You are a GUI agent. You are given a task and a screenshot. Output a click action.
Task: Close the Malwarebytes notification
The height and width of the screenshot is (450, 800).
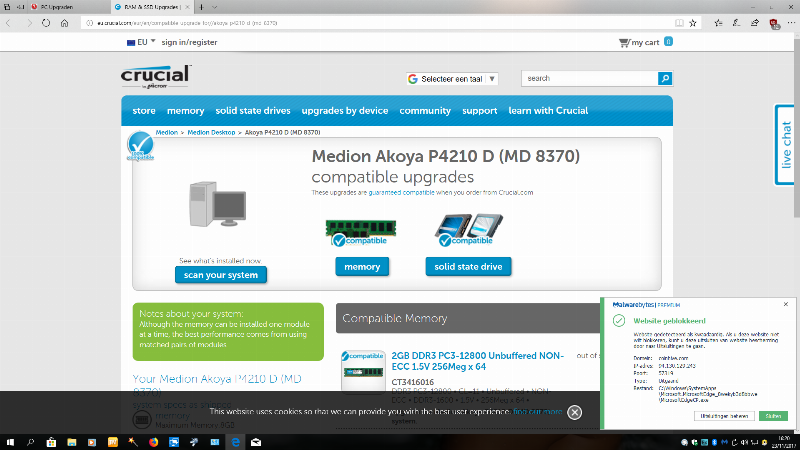[786, 304]
